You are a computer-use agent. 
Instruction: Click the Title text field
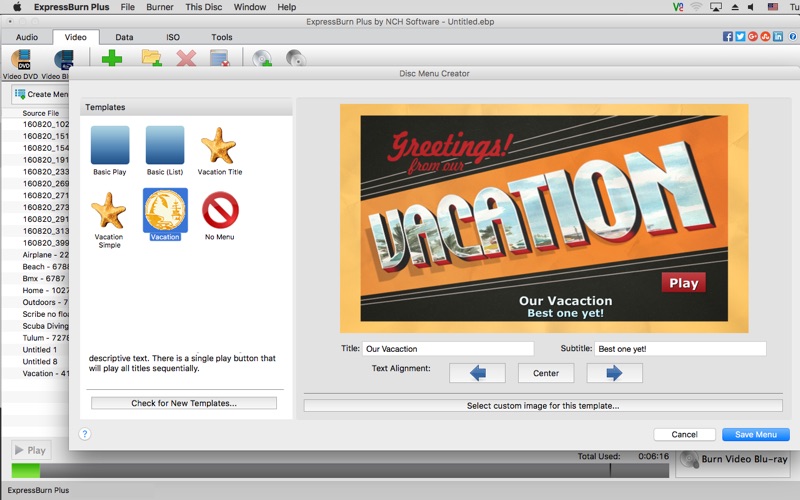pos(448,349)
